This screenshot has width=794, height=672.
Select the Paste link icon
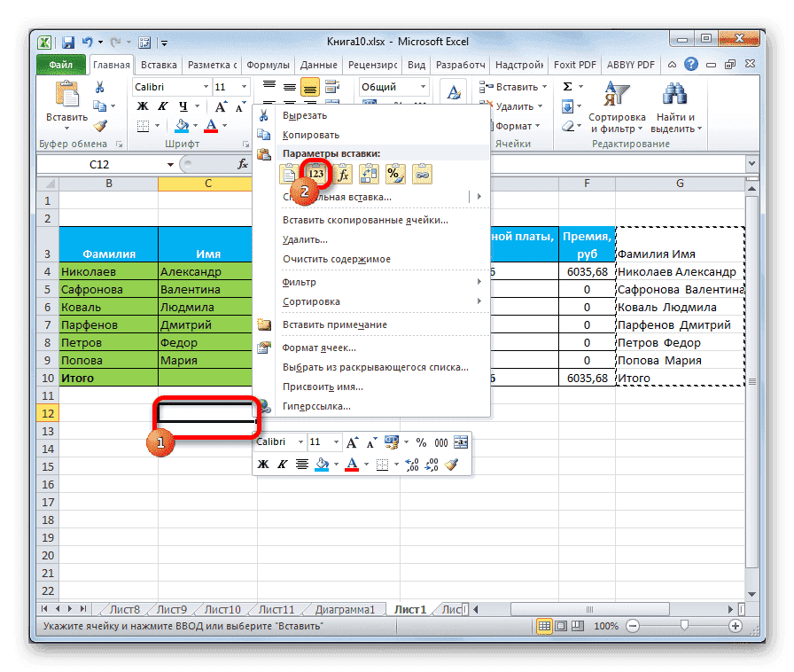(421, 174)
